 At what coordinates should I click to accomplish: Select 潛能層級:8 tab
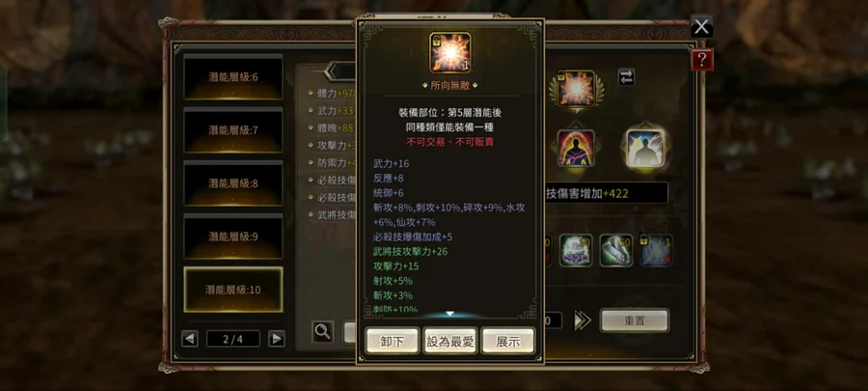[233, 183]
